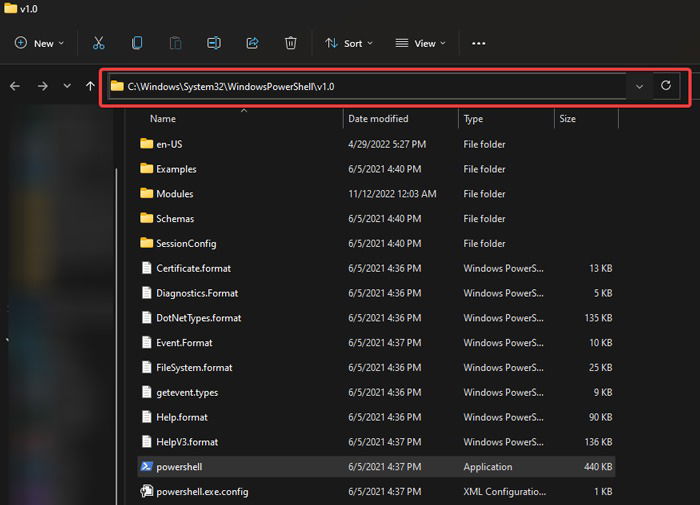Click the Rename icon in toolbar

click(214, 43)
